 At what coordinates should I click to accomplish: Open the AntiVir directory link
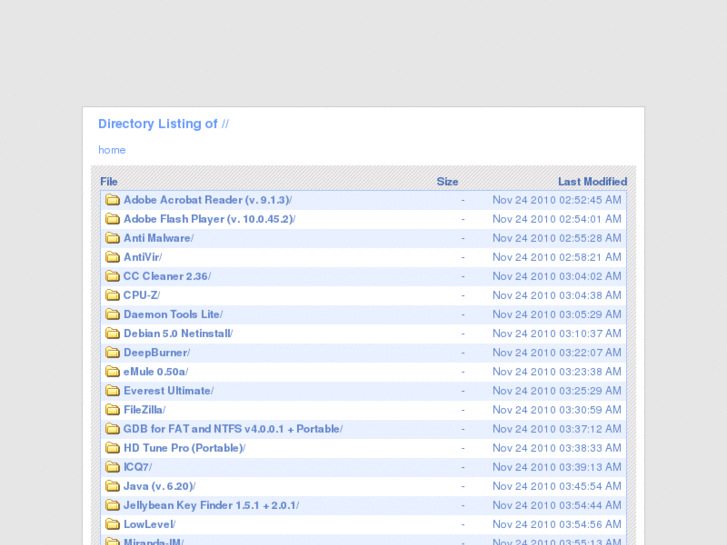tap(143, 257)
